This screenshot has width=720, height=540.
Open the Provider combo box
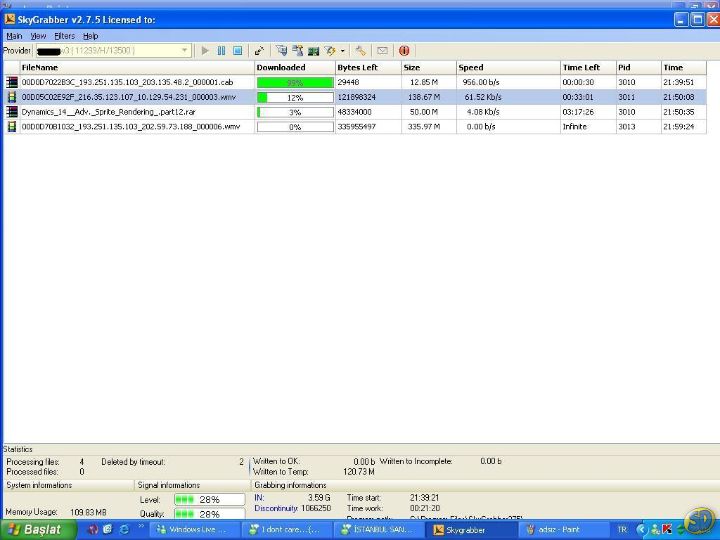pos(113,51)
